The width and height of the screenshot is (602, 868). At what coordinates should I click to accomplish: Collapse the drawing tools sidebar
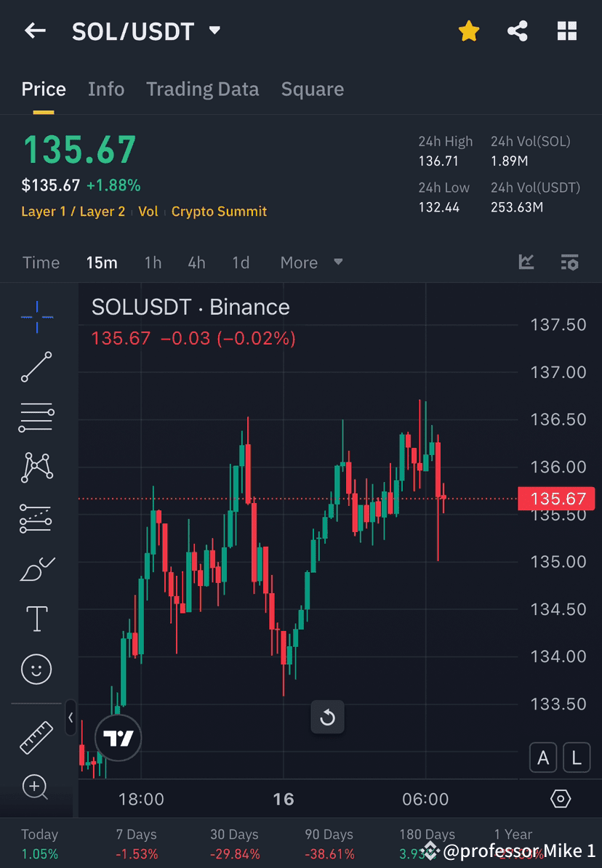pos(71,718)
